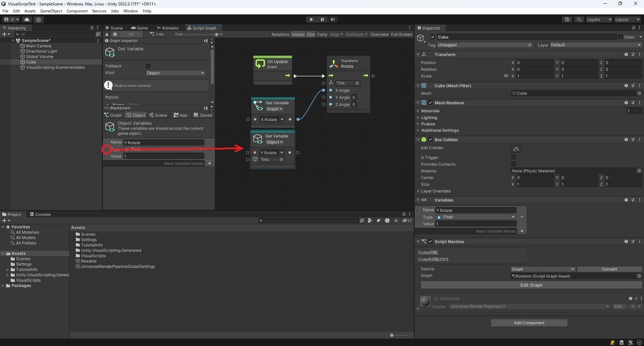Enable the Provides Contacts checkbox
This screenshot has width=644, height=346.
point(514,164)
